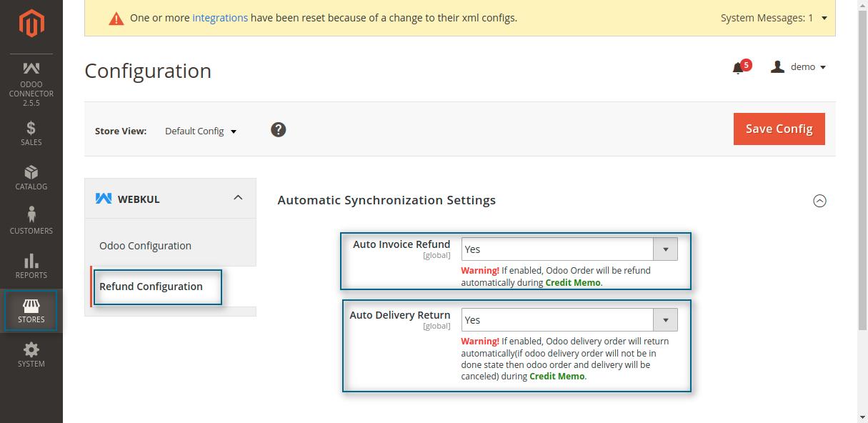The image size is (868, 423).
Task: Open the Customers sidebar icon
Action: pos(31,222)
